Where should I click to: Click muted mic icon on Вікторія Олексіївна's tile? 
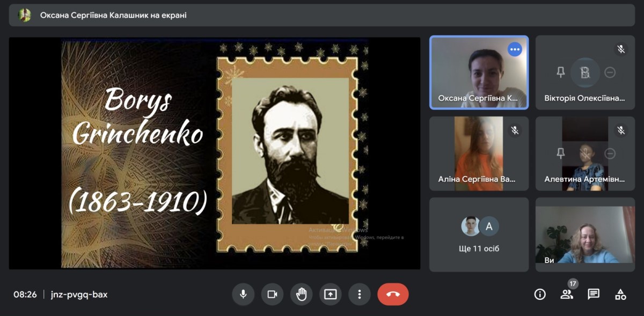pyautogui.click(x=621, y=49)
